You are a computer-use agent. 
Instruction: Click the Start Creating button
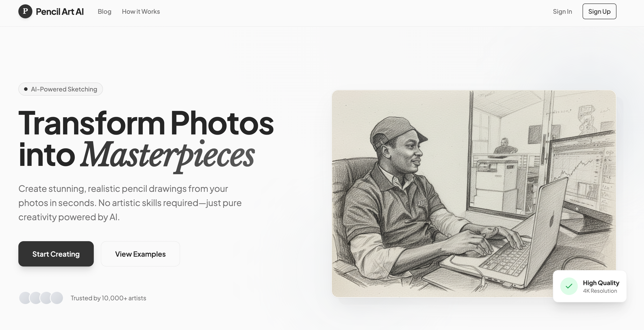click(x=56, y=254)
